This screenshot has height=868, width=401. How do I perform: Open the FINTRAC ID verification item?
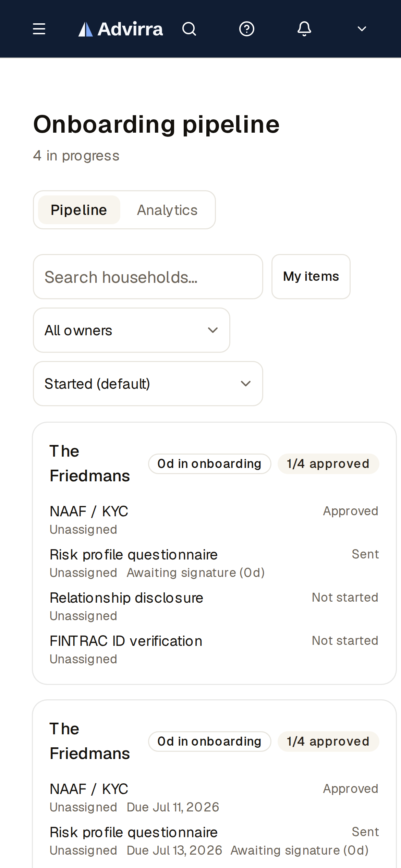[214, 650]
